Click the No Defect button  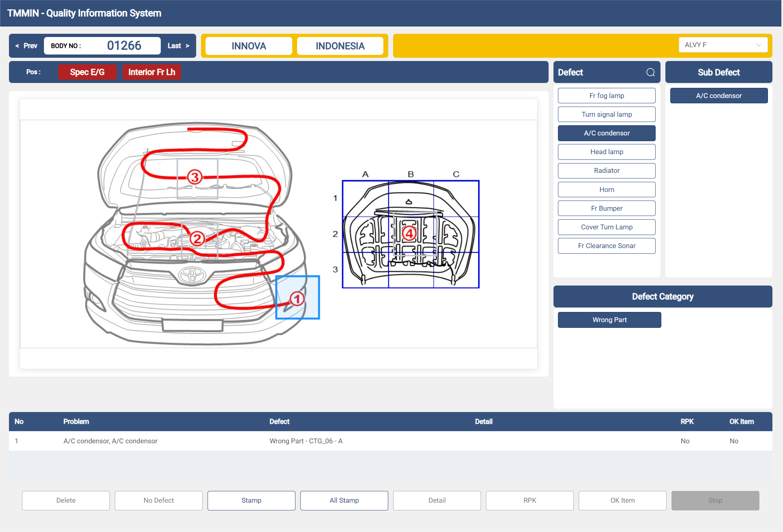coord(159,500)
